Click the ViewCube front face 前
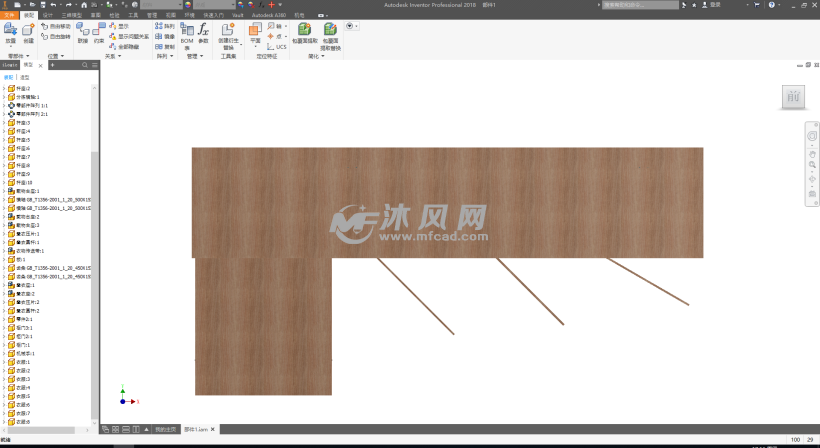The width and height of the screenshot is (820, 448). (x=792, y=97)
